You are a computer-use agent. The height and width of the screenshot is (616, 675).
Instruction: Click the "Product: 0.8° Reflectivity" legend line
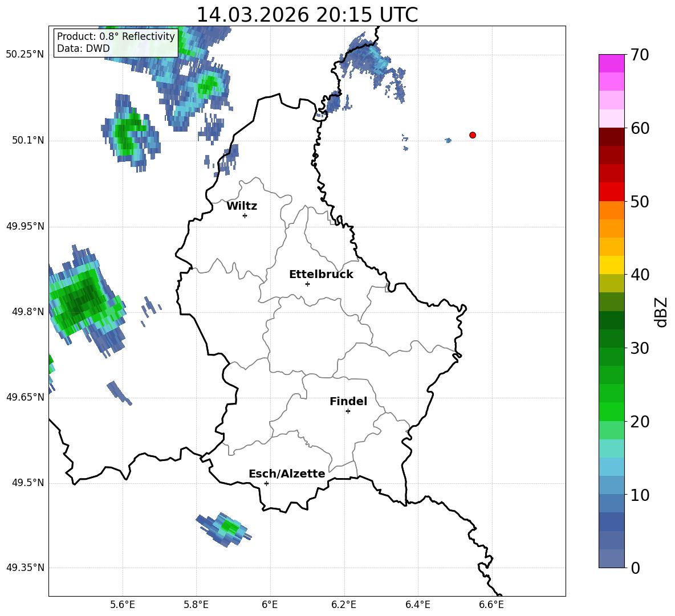click(116, 36)
